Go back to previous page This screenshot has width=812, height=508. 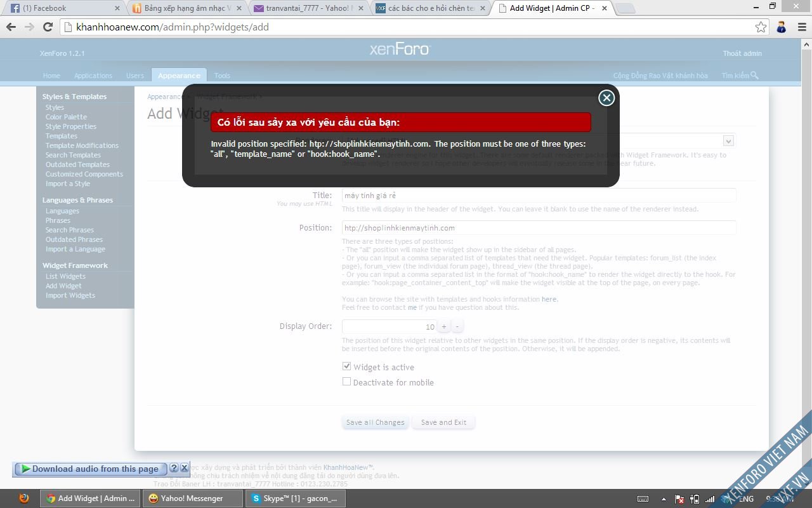[x=11, y=27]
